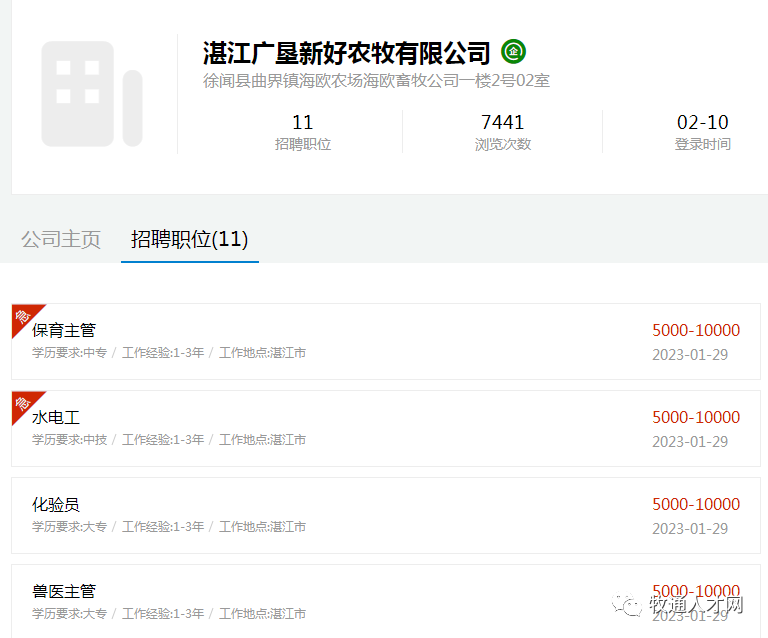Click the gray company logo placeholder
Screen dimensions: 768x638
pyautogui.click(x=92, y=94)
